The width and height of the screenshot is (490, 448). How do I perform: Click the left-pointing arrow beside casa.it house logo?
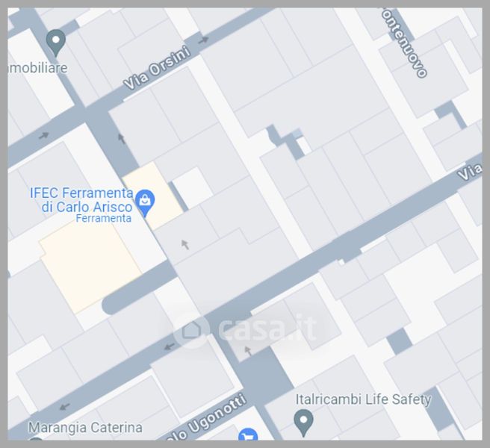(x=170, y=346)
